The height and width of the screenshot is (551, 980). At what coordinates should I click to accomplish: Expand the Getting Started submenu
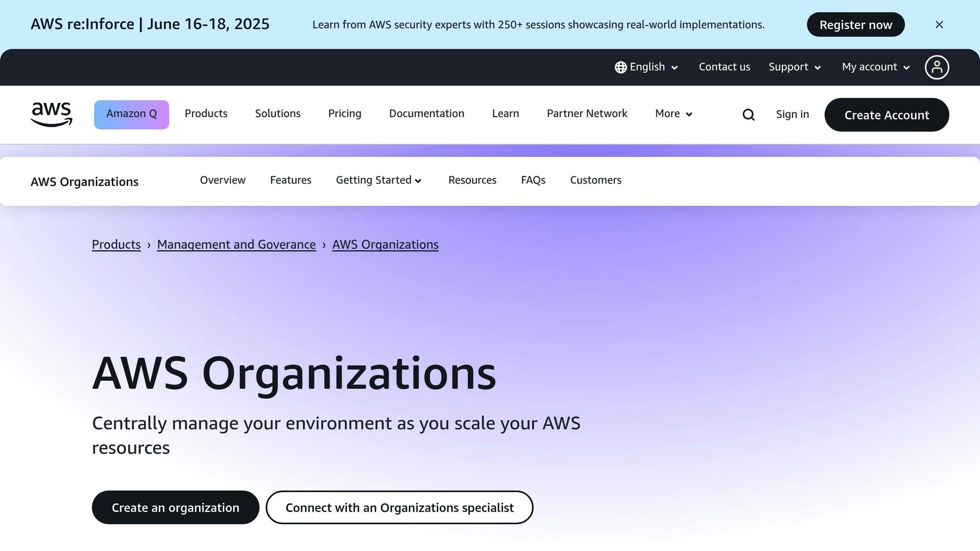coord(379,180)
